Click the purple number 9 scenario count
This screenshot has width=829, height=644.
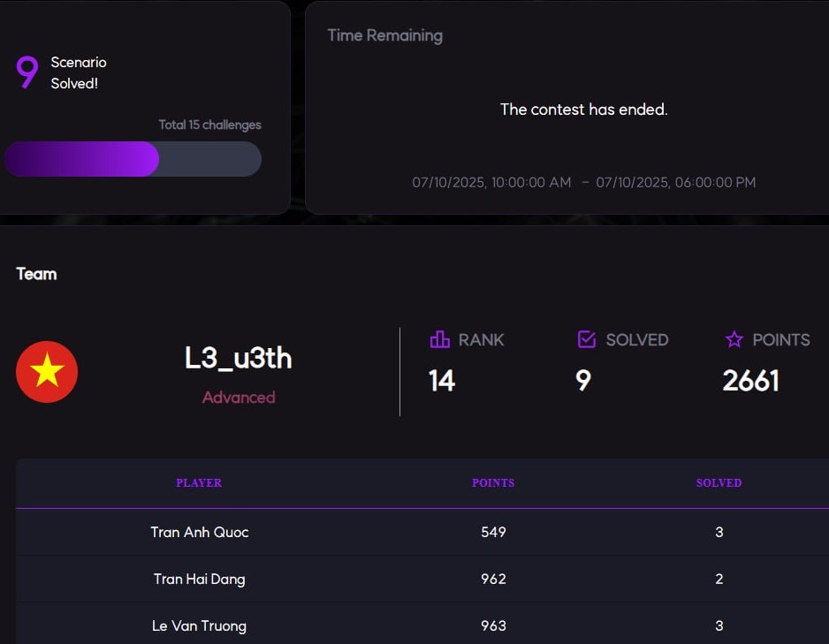click(27, 72)
